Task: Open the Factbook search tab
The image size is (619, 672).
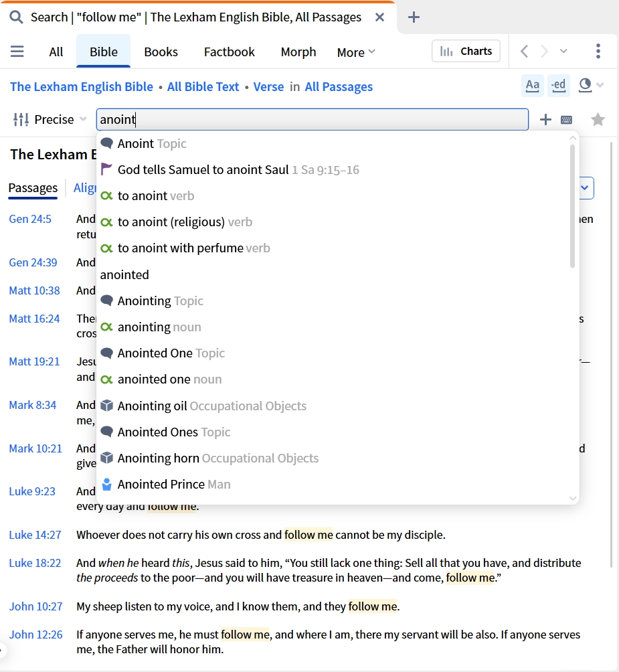Action: click(229, 52)
